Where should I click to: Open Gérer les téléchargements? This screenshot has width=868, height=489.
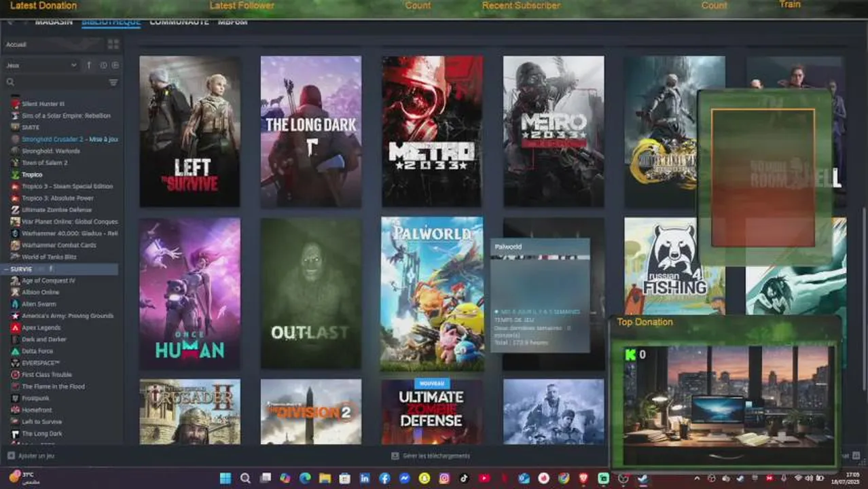(x=436, y=456)
